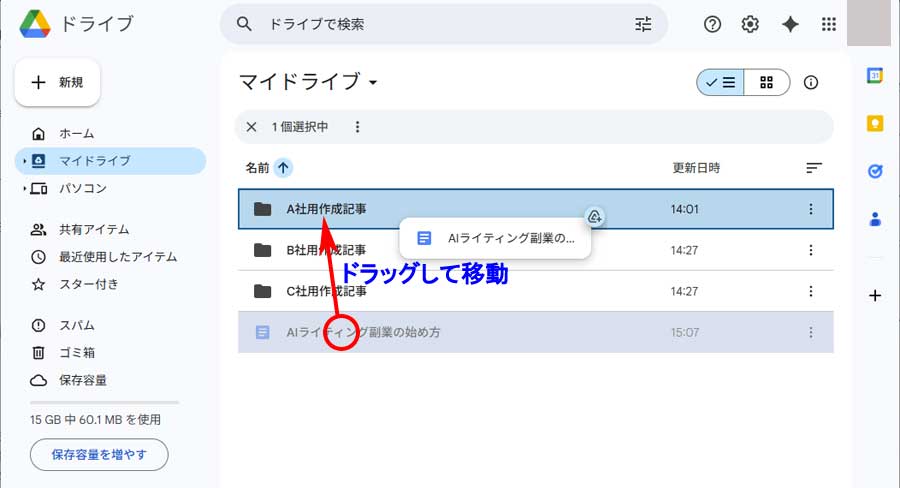The height and width of the screenshot is (488, 900).
Task: Expand the マイドライブ title dropdown
Action: tap(373, 82)
